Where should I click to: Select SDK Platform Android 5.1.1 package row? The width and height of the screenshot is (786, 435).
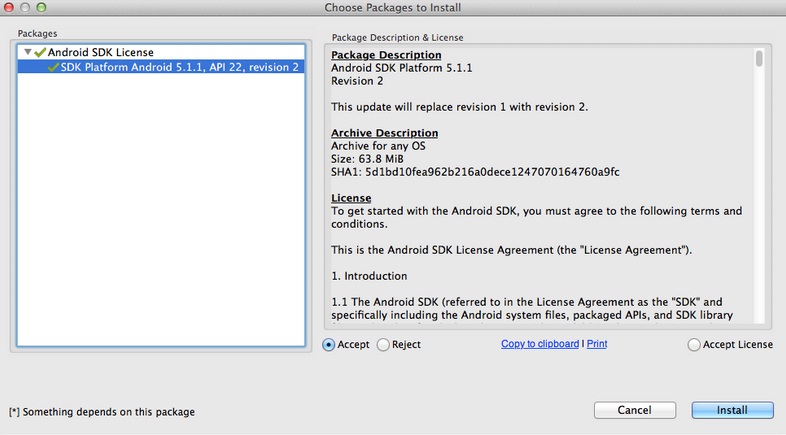click(161, 67)
